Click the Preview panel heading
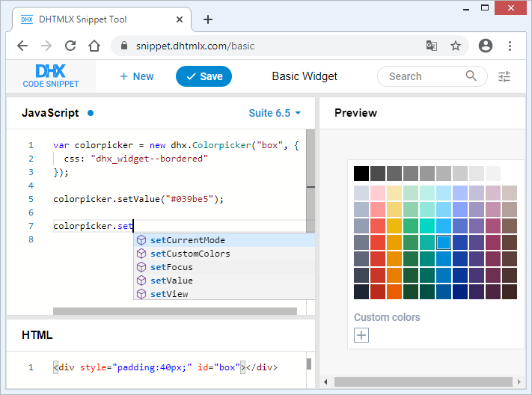This screenshot has width=532, height=395. coord(355,113)
